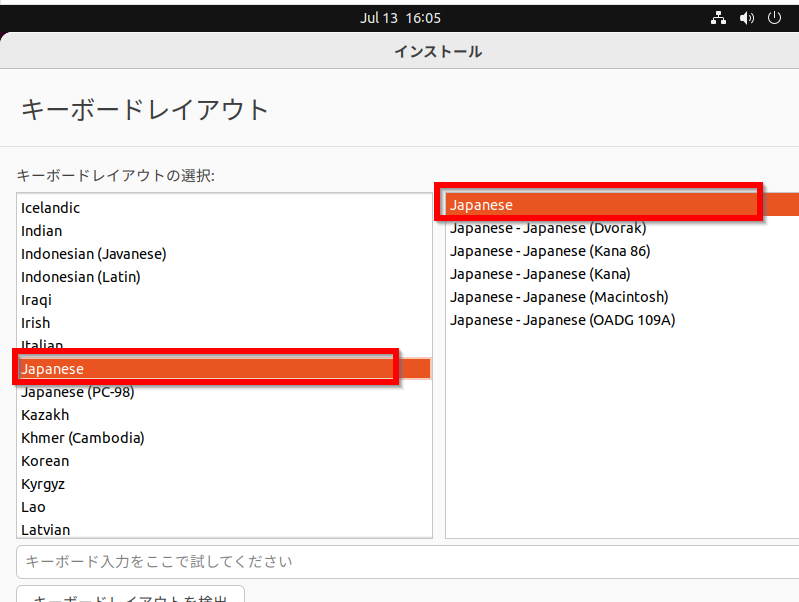799x602 pixels.
Task: Select Iraqi keyboard layout
Action: [36, 300]
